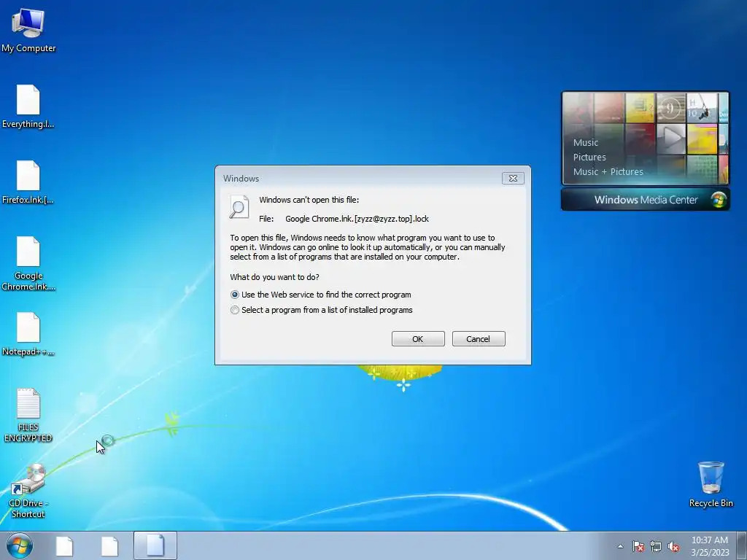This screenshot has height=560, width=747.
Task: Open the Action Center flag tray icon
Action: pos(638,546)
